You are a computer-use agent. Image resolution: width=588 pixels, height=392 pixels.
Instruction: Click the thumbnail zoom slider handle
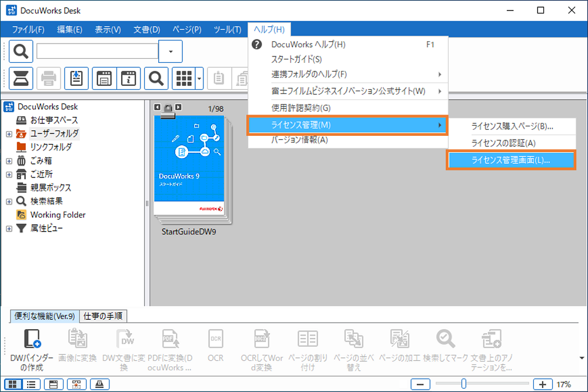click(x=464, y=384)
